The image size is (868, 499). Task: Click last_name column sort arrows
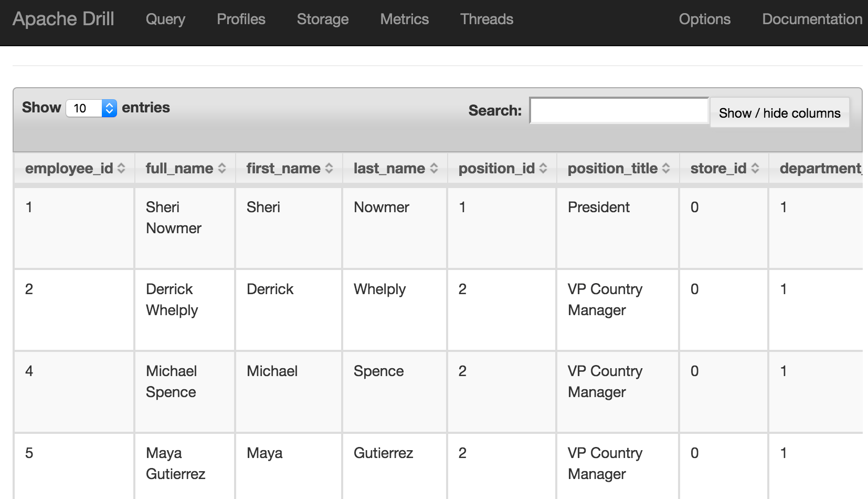click(434, 168)
